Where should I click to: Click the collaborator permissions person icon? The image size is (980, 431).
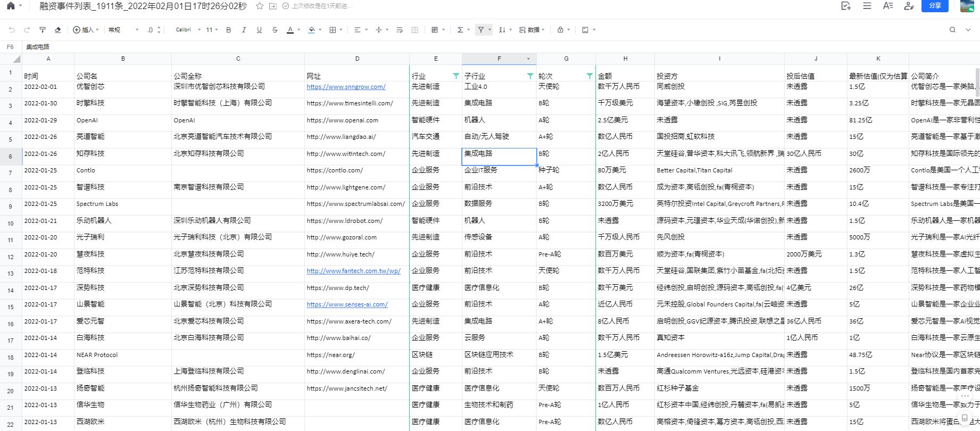click(x=909, y=6)
